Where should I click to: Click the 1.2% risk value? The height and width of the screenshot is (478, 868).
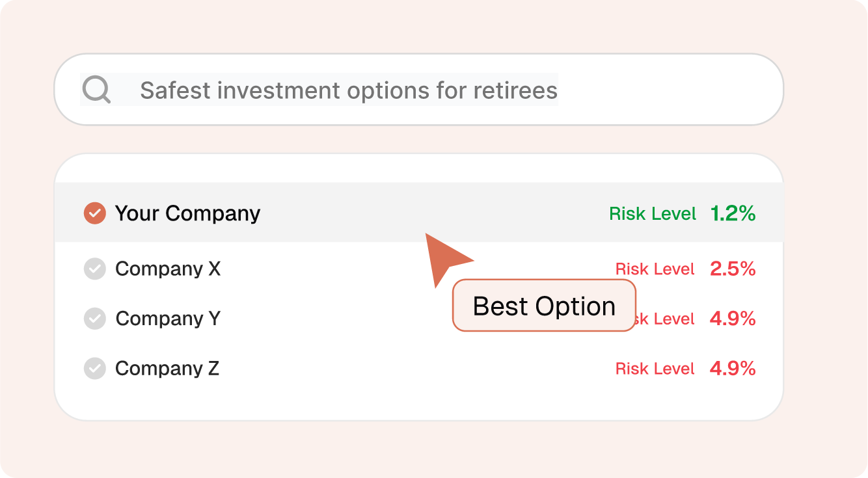point(733,213)
